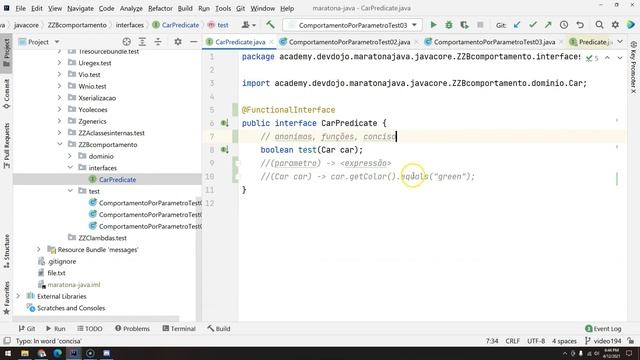Toggle Project side tool window
Screen dimensions: 640x360
coord(6,53)
